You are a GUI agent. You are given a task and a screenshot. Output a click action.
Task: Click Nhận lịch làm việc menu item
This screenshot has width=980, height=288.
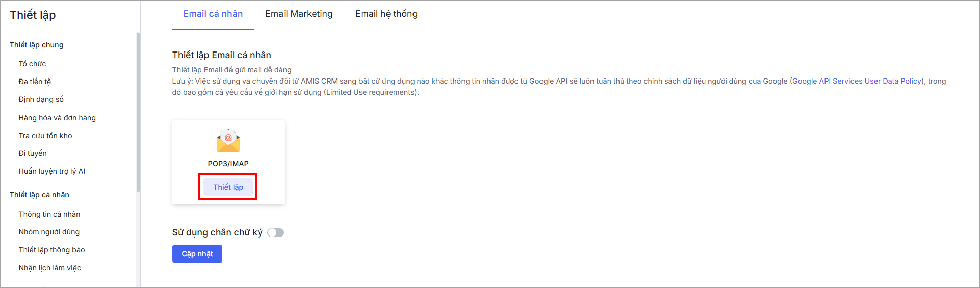49,268
